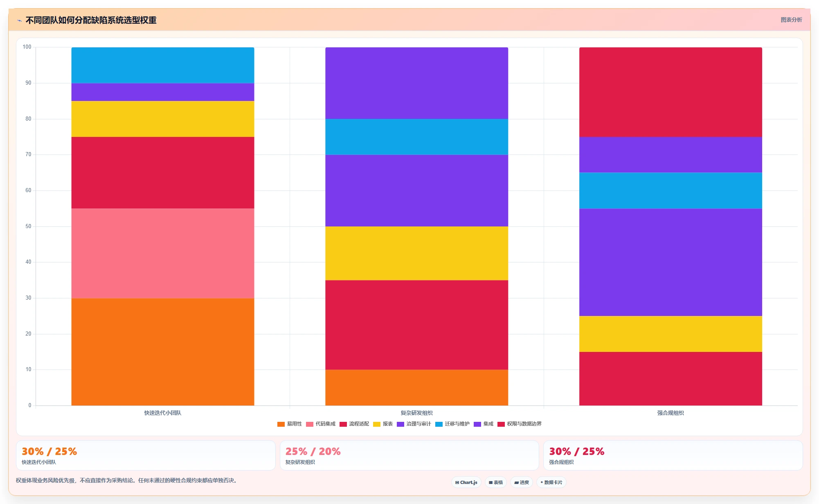This screenshot has width=819, height=504.
Task: Click blue top segment in 快速迭代小团队 bar
Action: click(x=163, y=65)
